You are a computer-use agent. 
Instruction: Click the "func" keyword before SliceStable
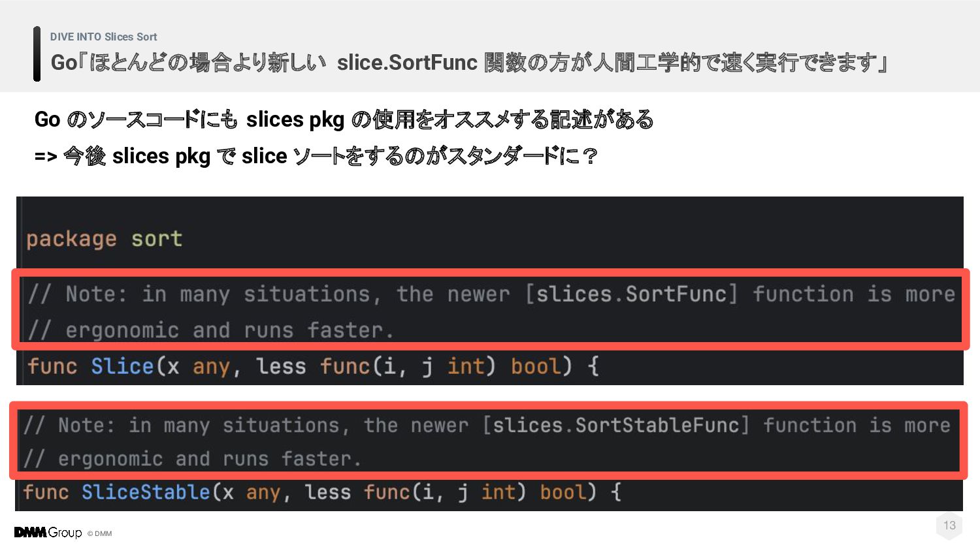[x=46, y=492]
